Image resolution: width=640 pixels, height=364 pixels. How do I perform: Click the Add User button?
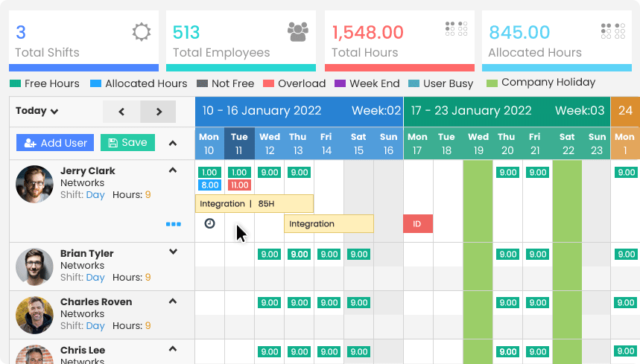click(55, 143)
